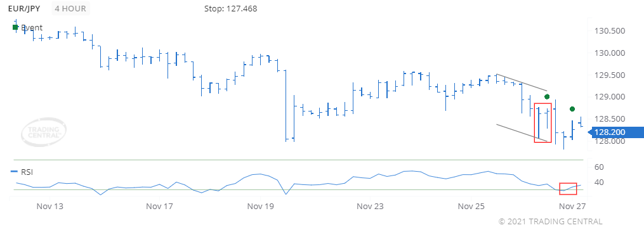Click the red box on the RSI line
Screen dimensions: 644x230
pos(568,189)
